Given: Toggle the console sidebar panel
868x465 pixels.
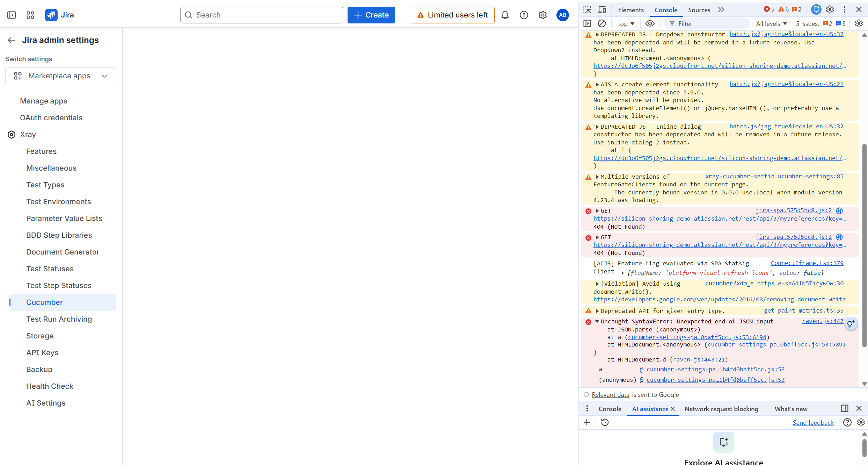Looking at the screenshot, I should pyautogui.click(x=587, y=23).
